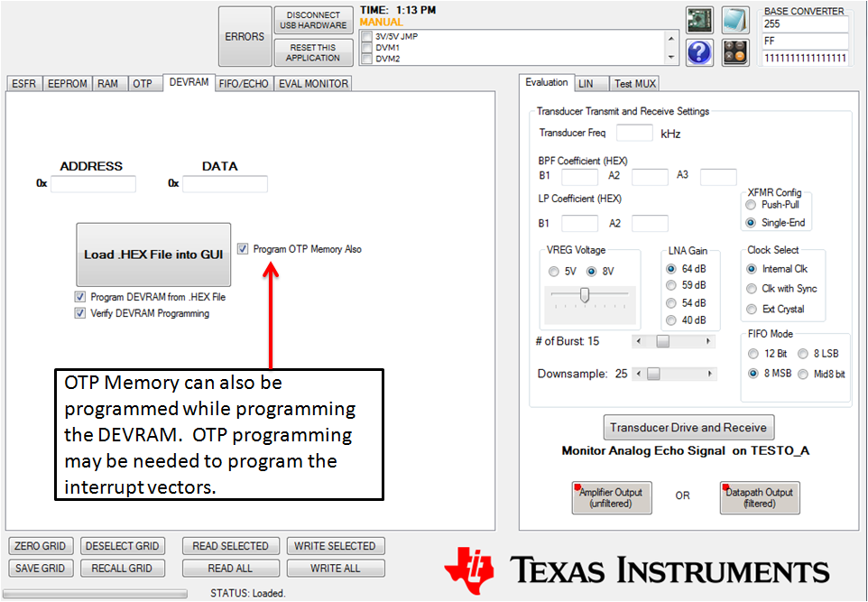Open the notepad icon near Base Converter
The image size is (868, 602).
pyautogui.click(x=734, y=19)
